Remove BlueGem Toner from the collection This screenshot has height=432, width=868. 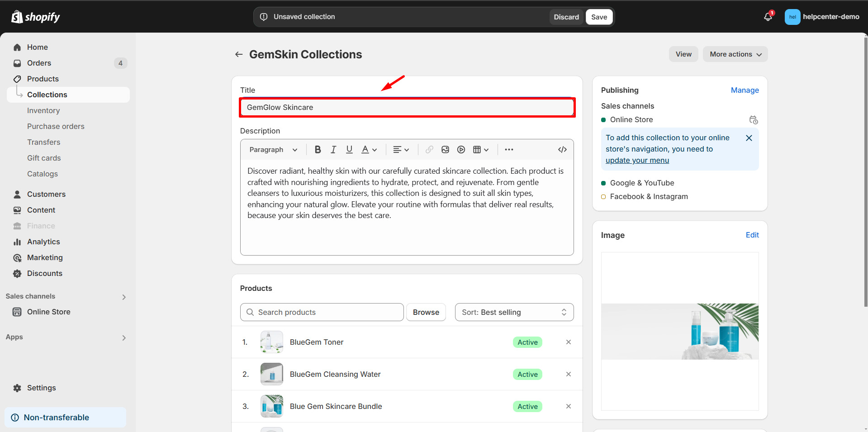pyautogui.click(x=568, y=342)
